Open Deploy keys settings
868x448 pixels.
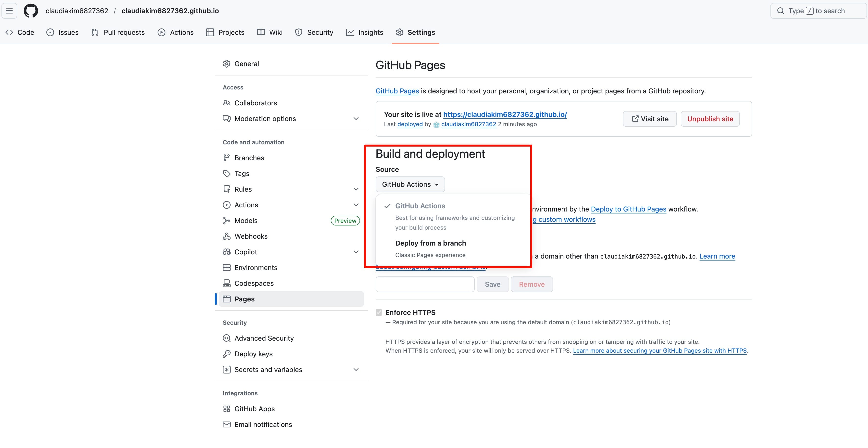click(x=253, y=354)
